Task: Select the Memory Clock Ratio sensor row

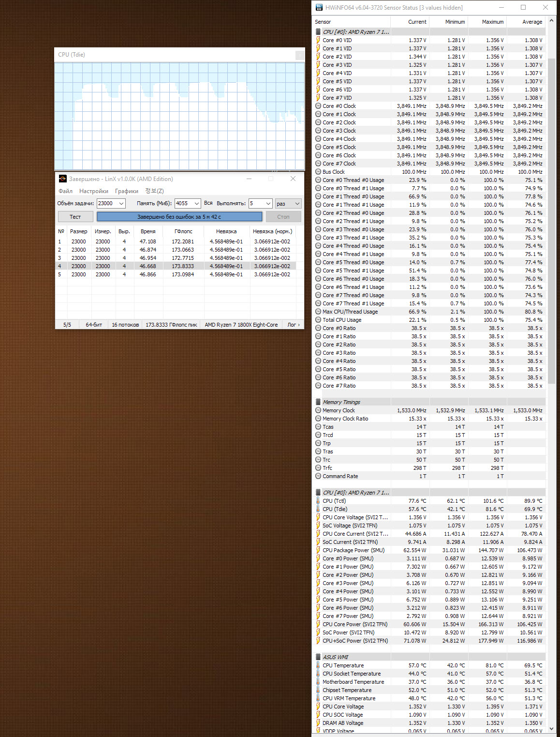Action: (429, 419)
